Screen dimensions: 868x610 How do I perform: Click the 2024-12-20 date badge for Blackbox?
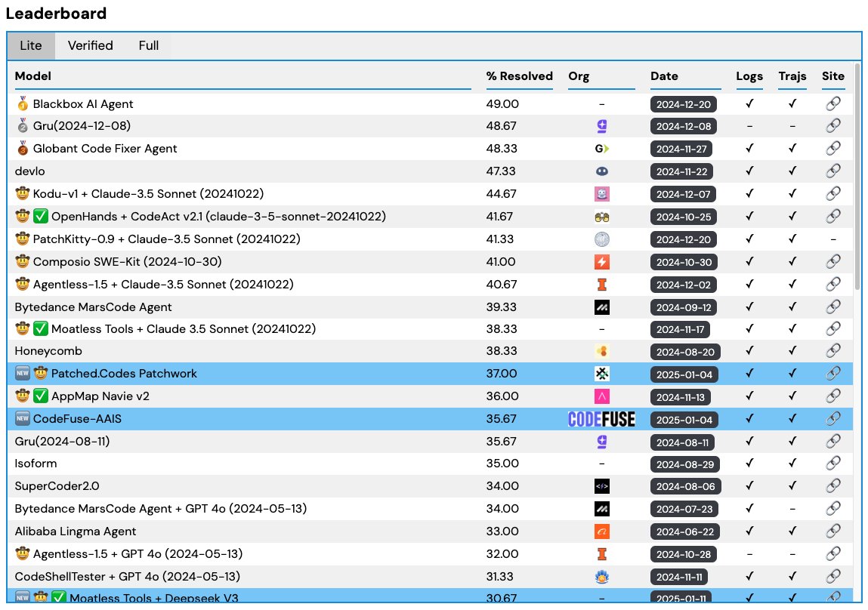(x=684, y=104)
